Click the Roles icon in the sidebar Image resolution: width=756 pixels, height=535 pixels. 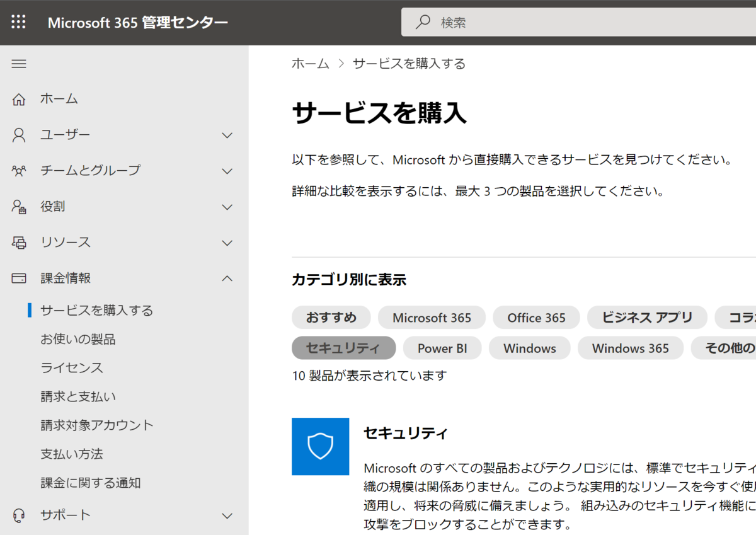click(19, 207)
